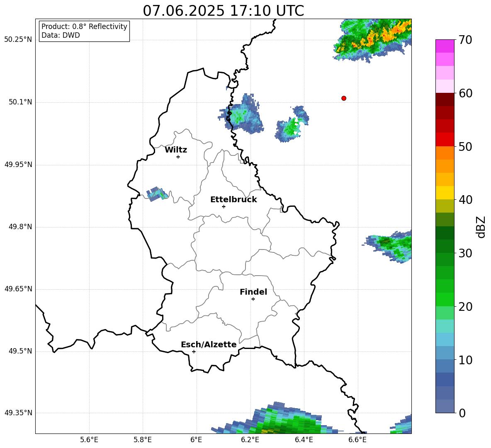Click the 70 value on the colorbar
Viewport: 491px width, 448px height.
pos(465,40)
